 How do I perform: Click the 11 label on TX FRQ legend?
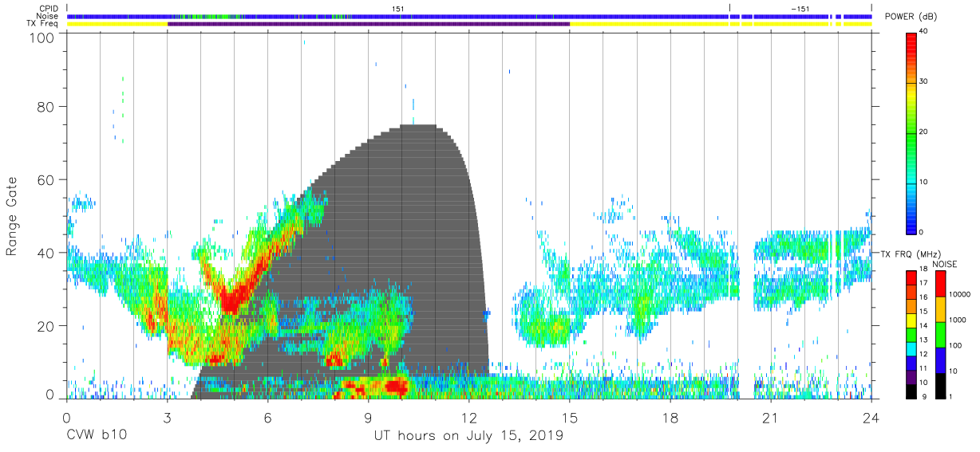coord(923,369)
